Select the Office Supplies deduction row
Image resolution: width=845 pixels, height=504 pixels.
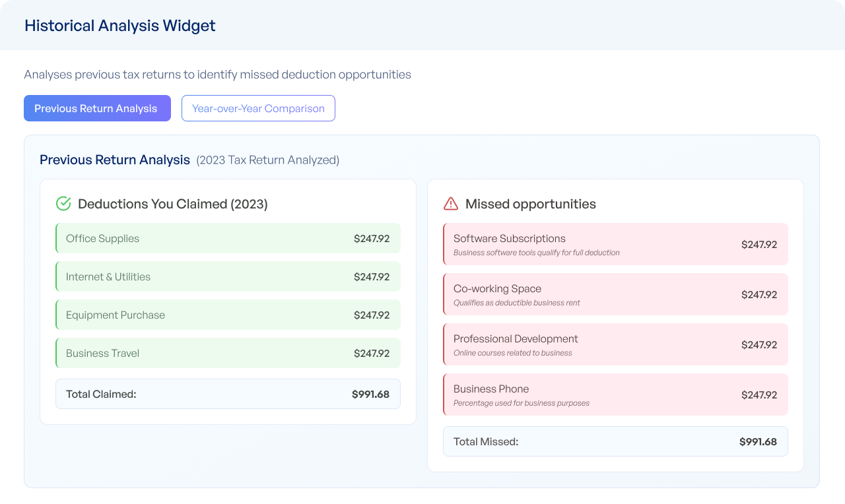pyautogui.click(x=228, y=239)
